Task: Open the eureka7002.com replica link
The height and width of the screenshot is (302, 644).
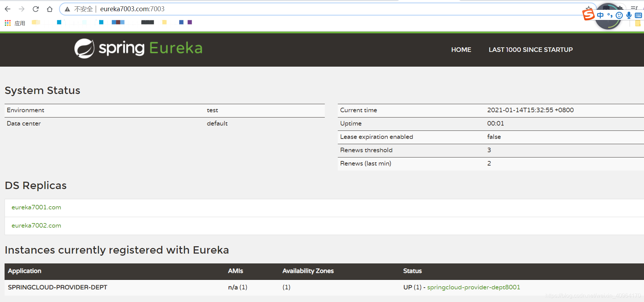Action: (36, 226)
